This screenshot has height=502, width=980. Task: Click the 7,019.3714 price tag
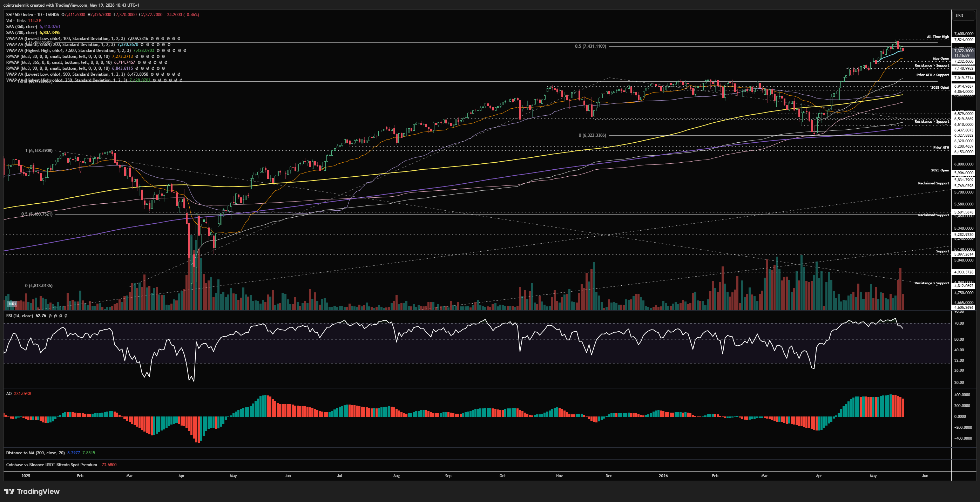(x=964, y=78)
